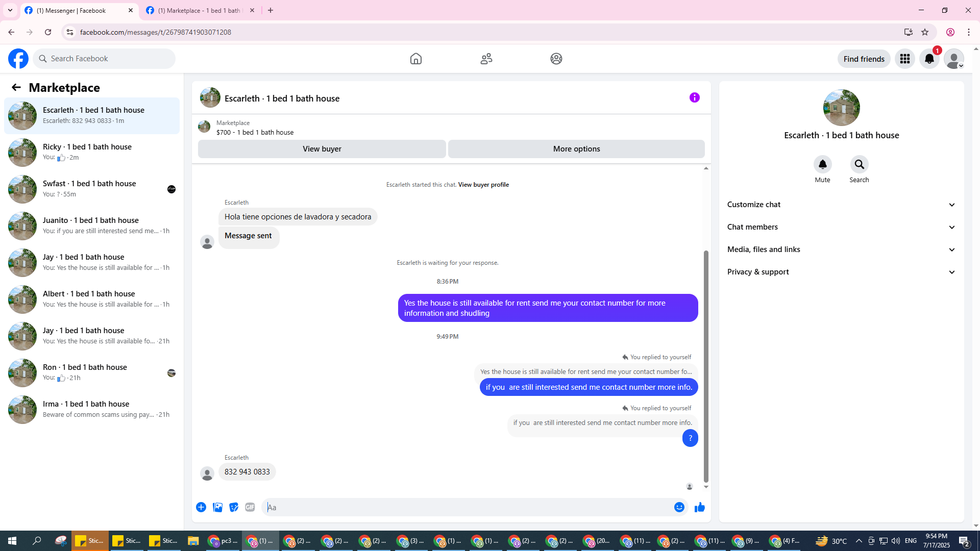The height and width of the screenshot is (551, 980).
Task: Click the View buyer button
Action: pos(322,149)
